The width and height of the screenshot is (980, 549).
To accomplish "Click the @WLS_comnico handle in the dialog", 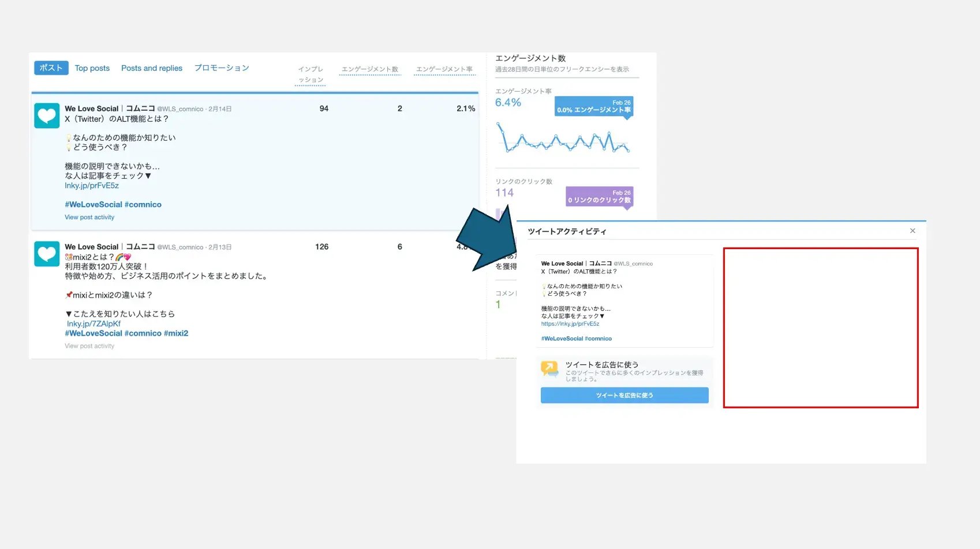I will 633,264.
